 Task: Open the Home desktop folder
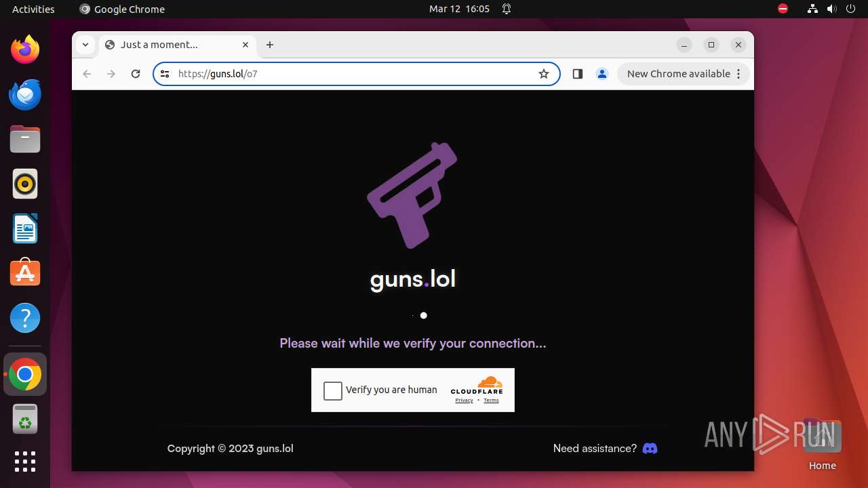pos(822,444)
